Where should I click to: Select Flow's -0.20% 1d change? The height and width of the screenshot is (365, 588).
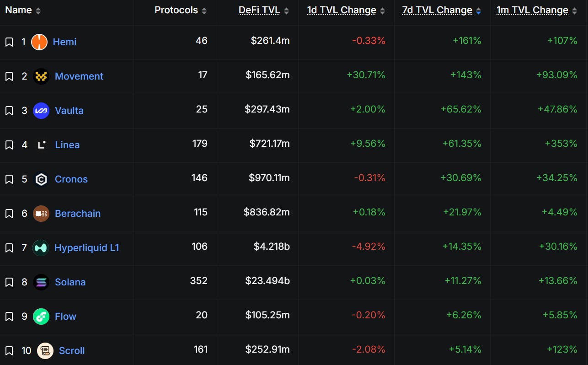[369, 315]
